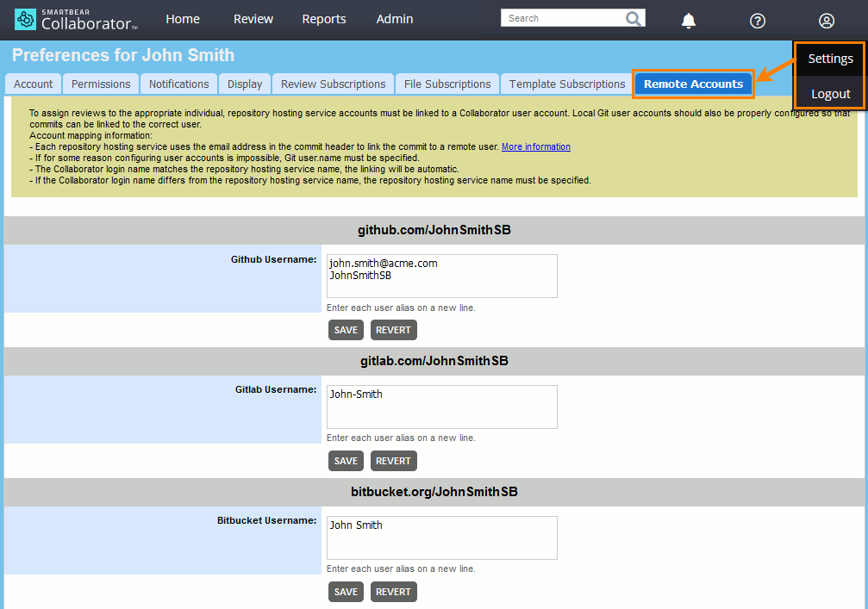The image size is (868, 609).
Task: Revert the Bitbucket Username changes
Action: (394, 592)
